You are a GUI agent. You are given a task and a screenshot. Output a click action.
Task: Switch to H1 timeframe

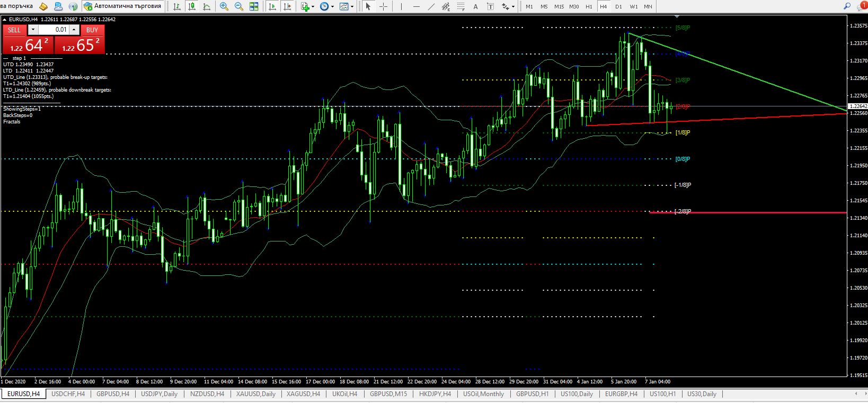pos(589,6)
